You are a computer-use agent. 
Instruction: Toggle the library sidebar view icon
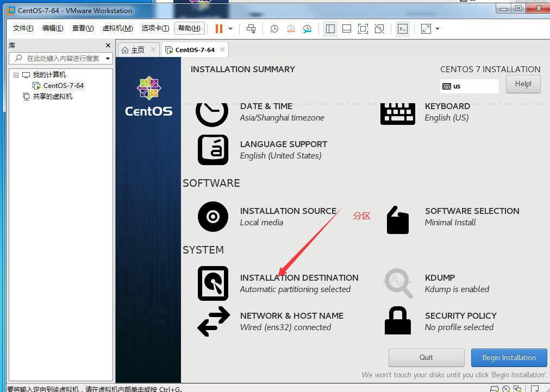point(330,29)
